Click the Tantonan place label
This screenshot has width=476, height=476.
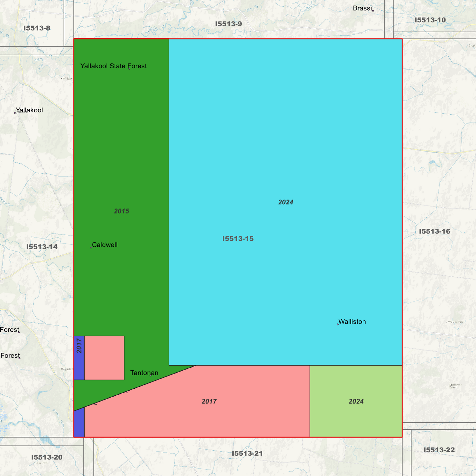pos(144,373)
